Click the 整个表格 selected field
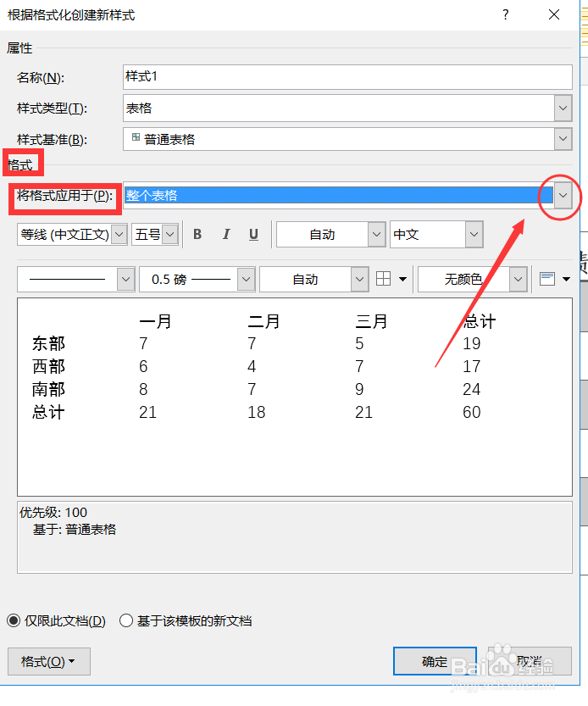 (x=339, y=196)
